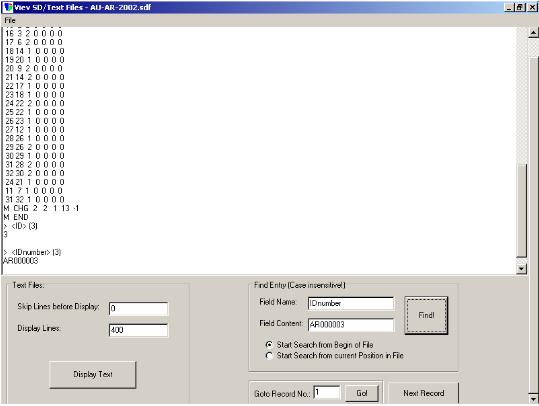Select Start Search from Begin of File
Image resolution: width=539 pixels, height=406 pixels.
click(270, 344)
